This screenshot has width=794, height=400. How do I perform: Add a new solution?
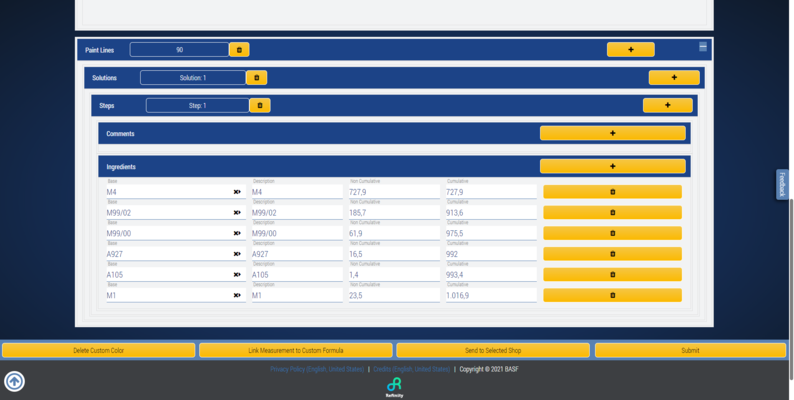674,77
